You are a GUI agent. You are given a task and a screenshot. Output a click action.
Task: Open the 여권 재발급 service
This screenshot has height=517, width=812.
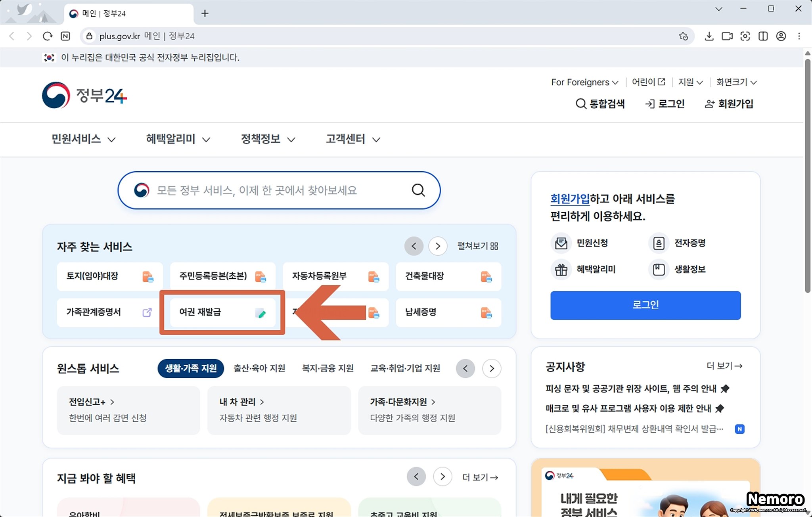click(222, 312)
